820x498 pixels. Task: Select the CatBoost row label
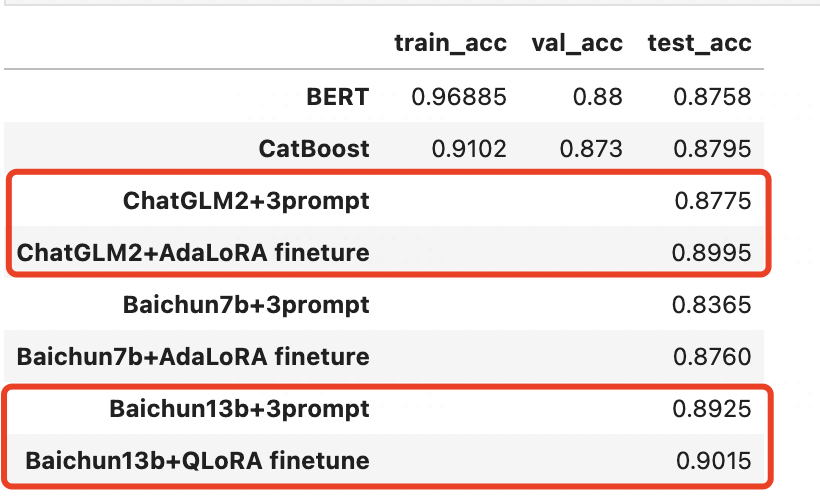click(x=314, y=149)
